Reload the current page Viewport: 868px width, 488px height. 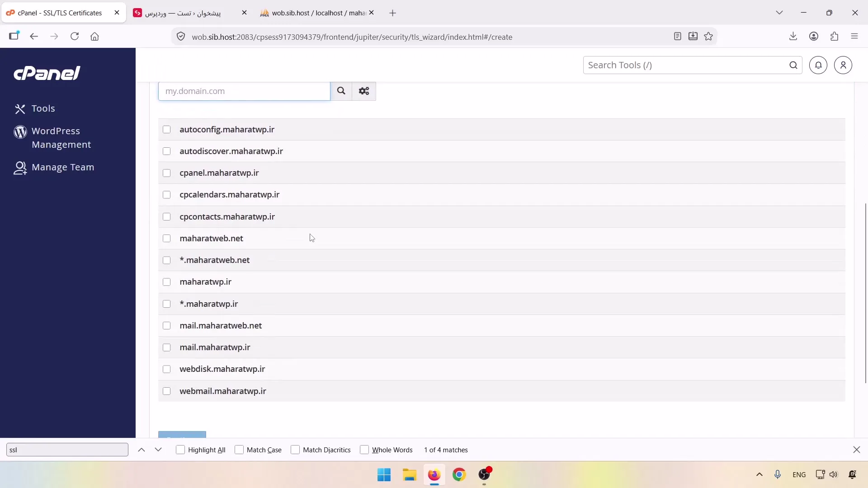75,37
